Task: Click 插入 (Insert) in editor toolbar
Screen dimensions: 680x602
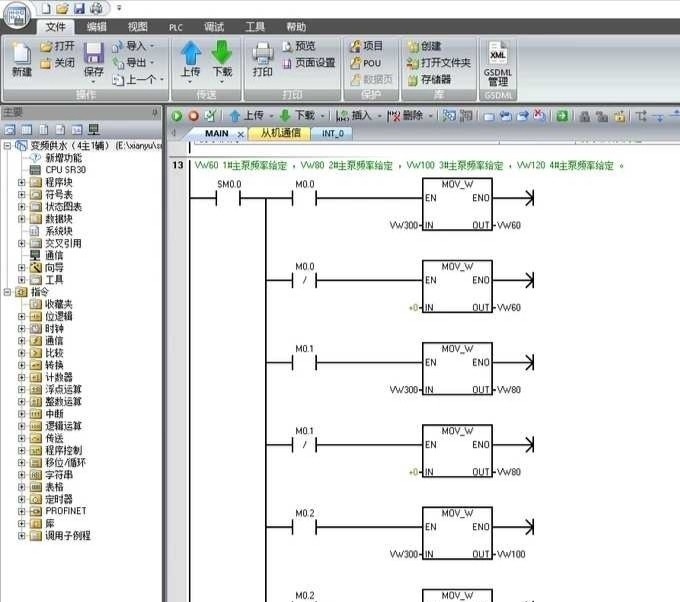Action: coord(355,115)
